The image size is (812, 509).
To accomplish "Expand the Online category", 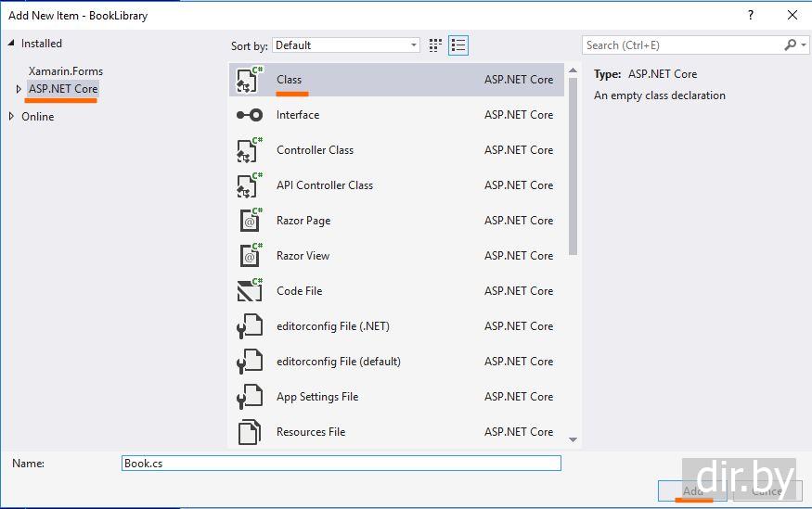I will 11,117.
